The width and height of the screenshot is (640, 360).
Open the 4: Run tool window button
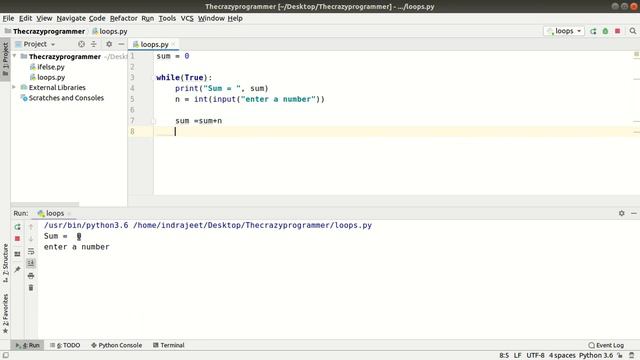[x=27, y=345]
